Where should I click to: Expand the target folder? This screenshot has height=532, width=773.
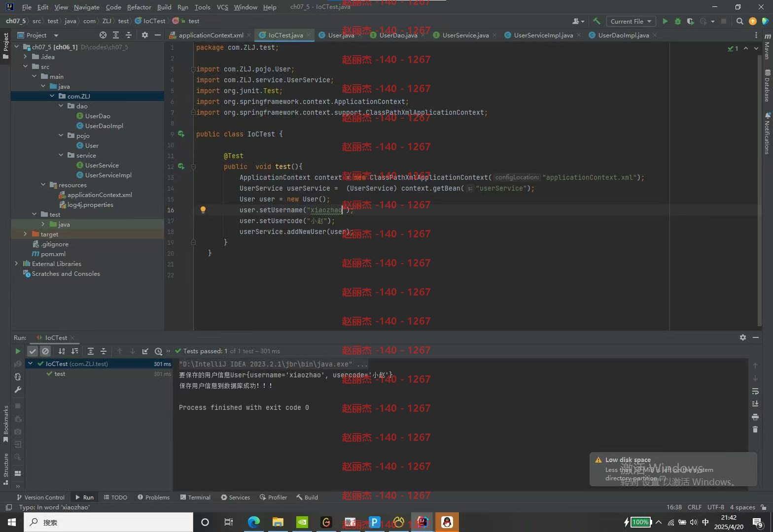26,234
